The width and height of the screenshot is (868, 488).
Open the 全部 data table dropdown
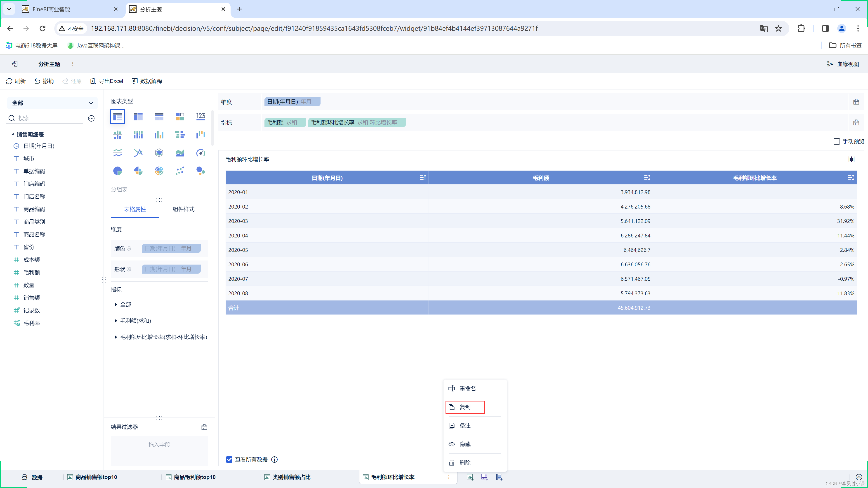pyautogui.click(x=52, y=103)
